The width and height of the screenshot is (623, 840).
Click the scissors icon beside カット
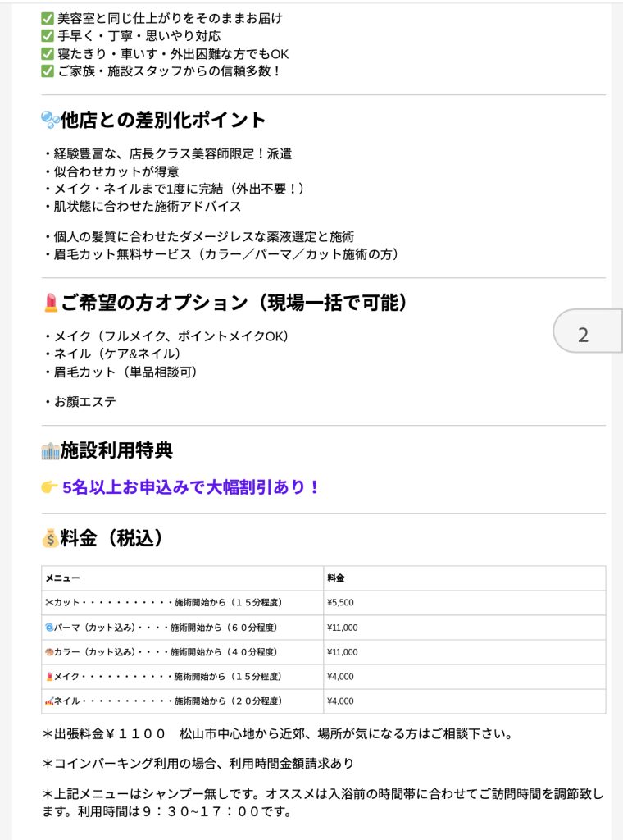pos(48,603)
